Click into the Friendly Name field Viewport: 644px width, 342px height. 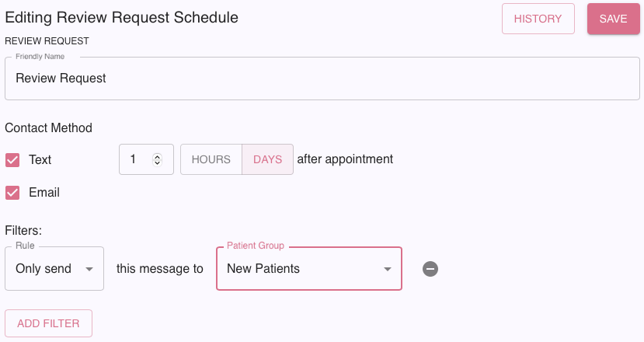point(322,79)
